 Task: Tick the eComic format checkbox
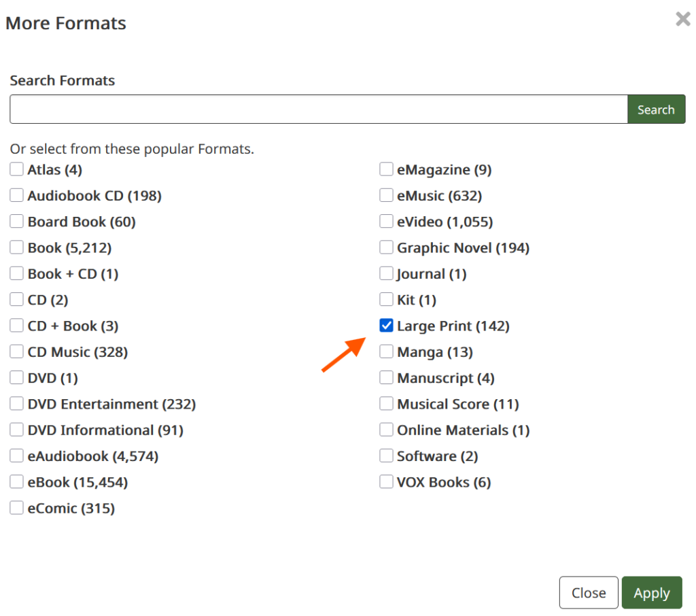coord(16,508)
